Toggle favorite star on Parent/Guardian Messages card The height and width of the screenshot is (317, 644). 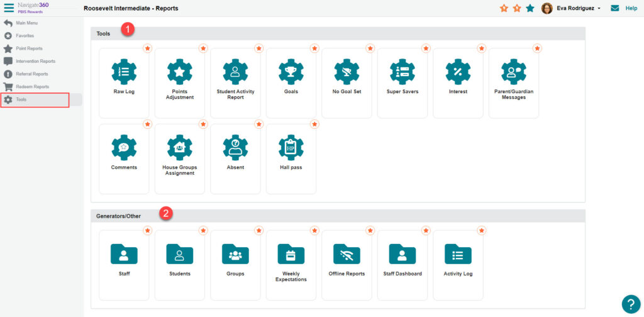[537, 48]
